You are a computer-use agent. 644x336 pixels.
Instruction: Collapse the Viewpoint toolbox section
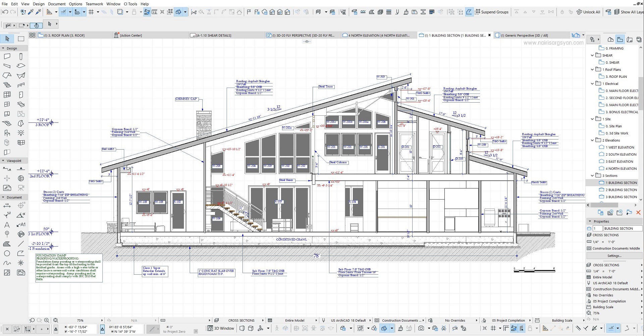click(3, 161)
